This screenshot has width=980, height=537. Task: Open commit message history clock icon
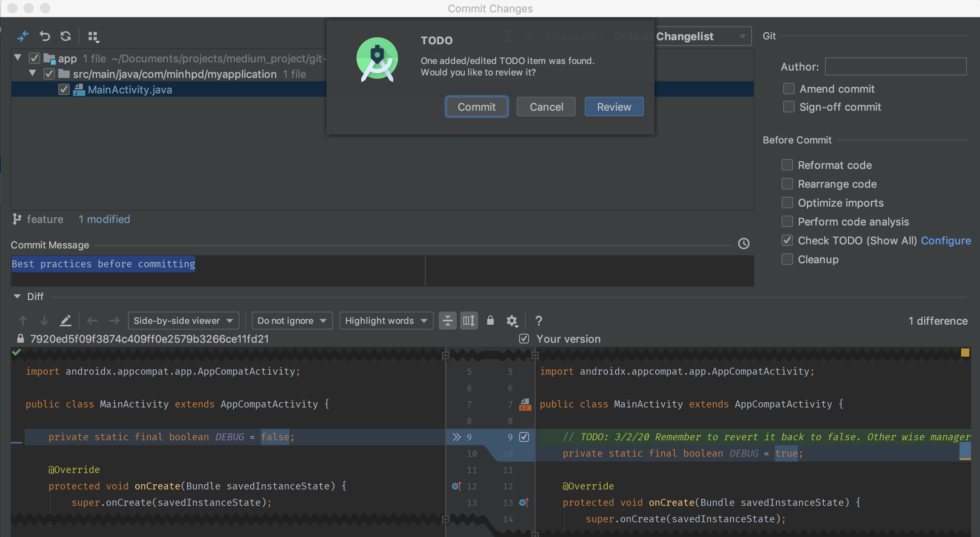744,244
